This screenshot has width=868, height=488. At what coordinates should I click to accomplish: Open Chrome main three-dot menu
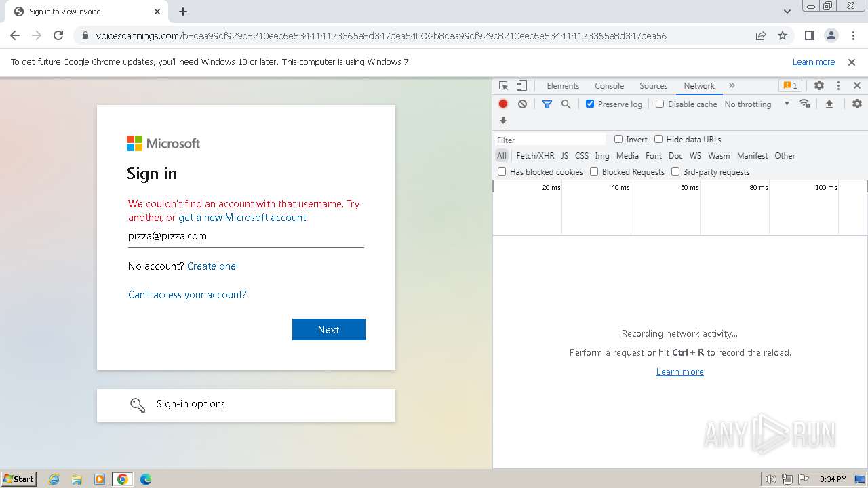852,35
